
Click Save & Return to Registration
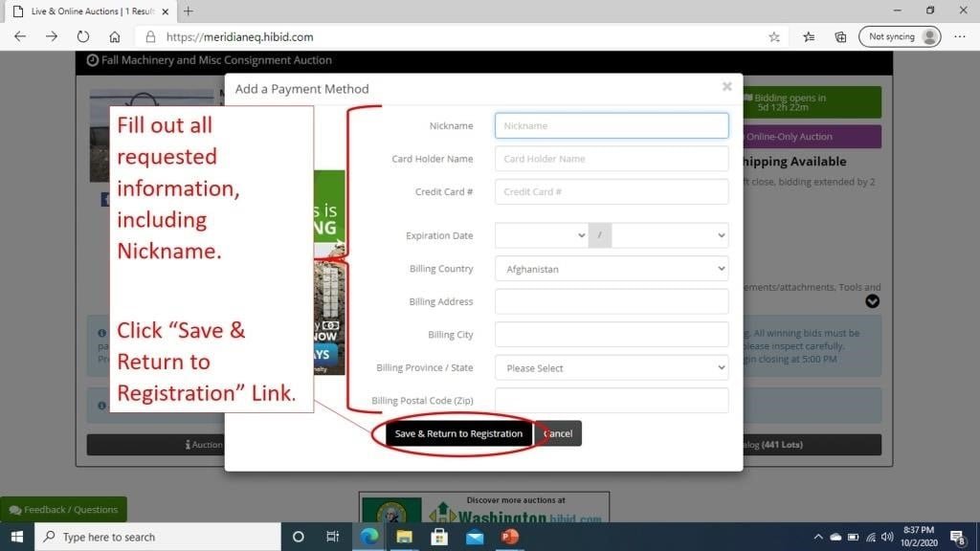[x=458, y=433]
